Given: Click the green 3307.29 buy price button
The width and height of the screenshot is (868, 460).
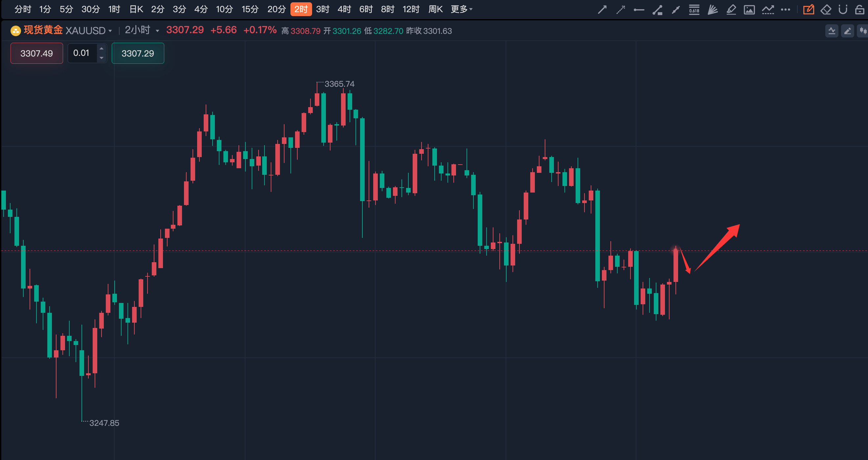Looking at the screenshot, I should coord(138,53).
